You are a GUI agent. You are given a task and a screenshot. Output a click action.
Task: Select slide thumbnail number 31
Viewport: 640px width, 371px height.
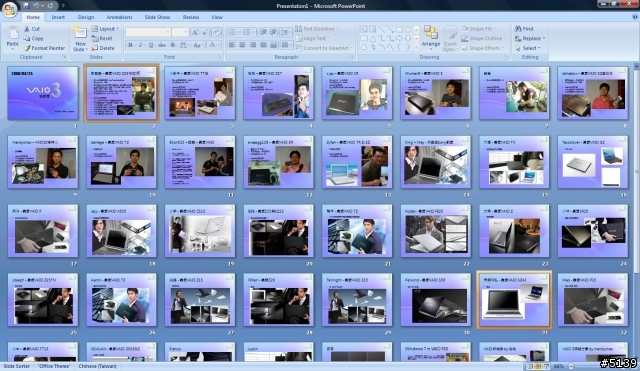[x=514, y=300]
